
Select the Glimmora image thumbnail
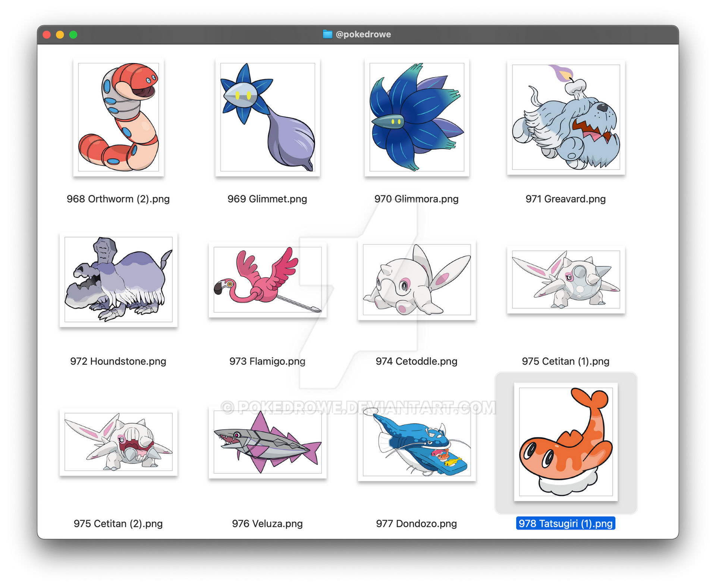417,117
